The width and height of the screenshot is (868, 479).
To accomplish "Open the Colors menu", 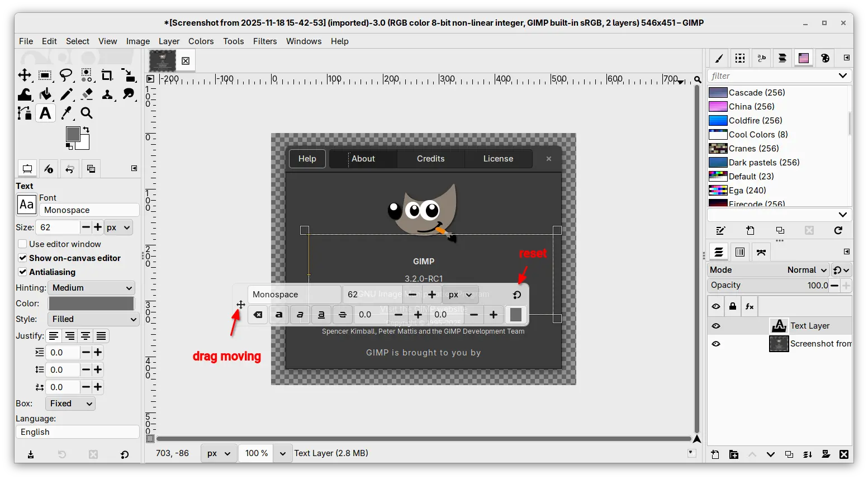I will pyautogui.click(x=201, y=41).
